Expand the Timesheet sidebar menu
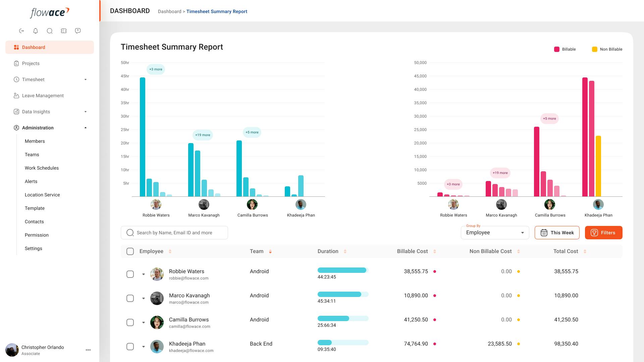The width and height of the screenshot is (644, 362). click(x=50, y=79)
